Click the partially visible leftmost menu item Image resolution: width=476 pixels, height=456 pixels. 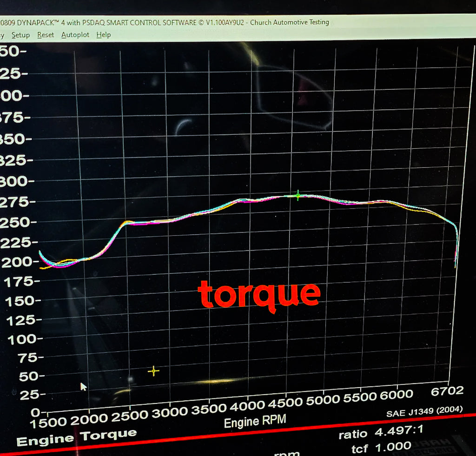click(3, 34)
